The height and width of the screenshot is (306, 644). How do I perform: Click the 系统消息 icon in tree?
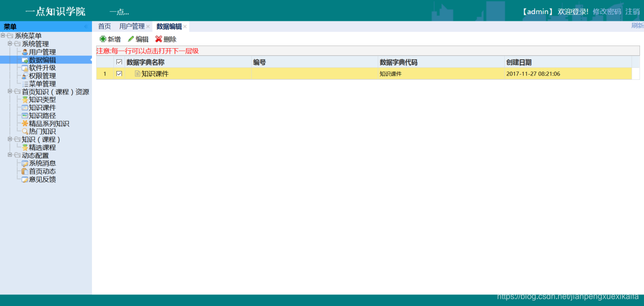[x=25, y=163]
